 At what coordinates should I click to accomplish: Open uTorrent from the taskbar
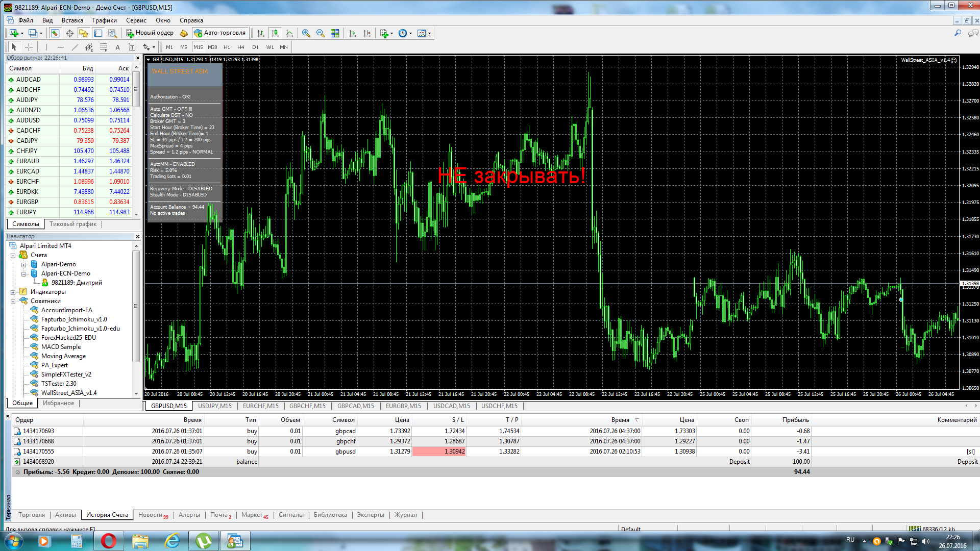(x=203, y=541)
